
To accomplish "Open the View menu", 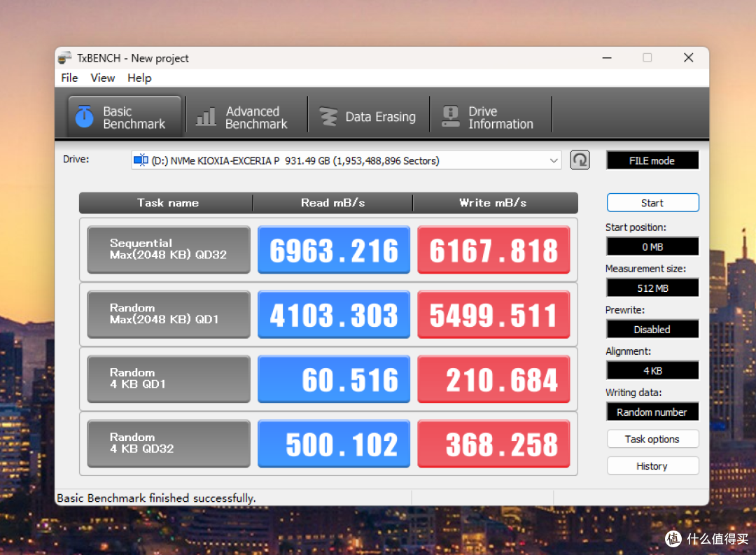I will [103, 78].
